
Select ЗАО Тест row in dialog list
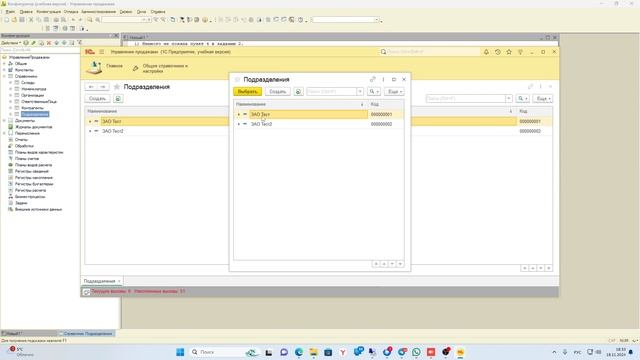(x=319, y=114)
